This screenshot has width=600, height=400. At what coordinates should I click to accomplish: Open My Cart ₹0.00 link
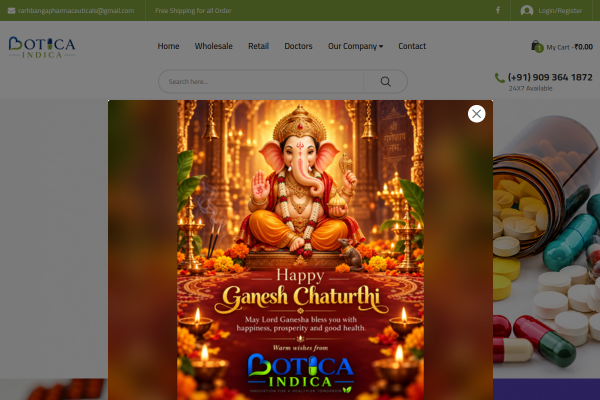(569, 47)
